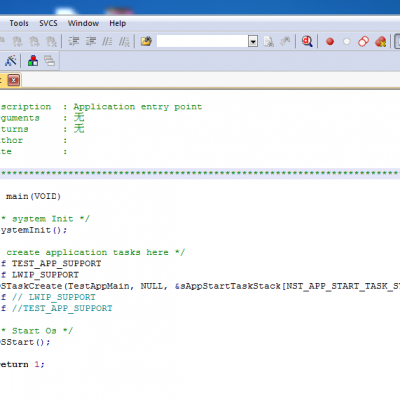This screenshot has width=400, height=400.
Task: Click the multi-project workspace icon
Action: (49, 61)
